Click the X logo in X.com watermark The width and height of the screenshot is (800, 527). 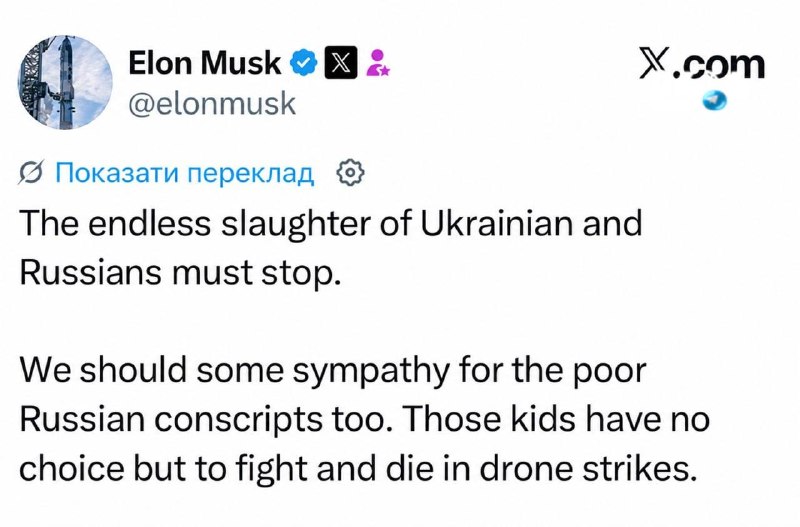pos(654,64)
